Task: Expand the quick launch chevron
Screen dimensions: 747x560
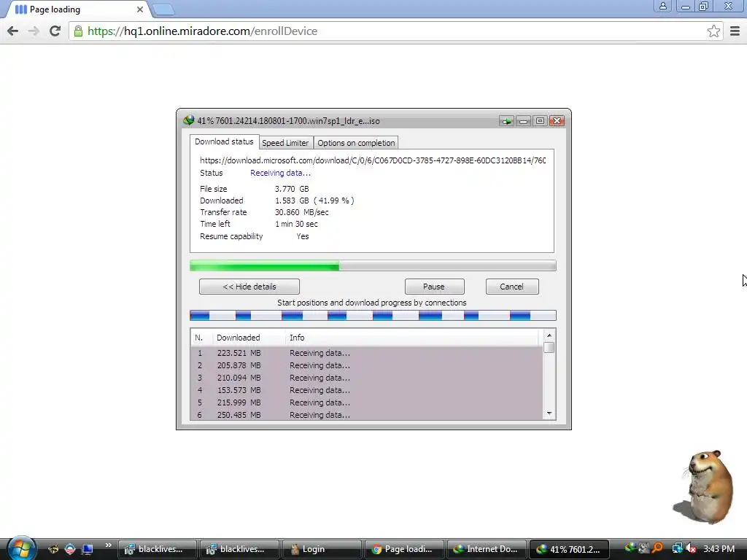Action: 108,545
